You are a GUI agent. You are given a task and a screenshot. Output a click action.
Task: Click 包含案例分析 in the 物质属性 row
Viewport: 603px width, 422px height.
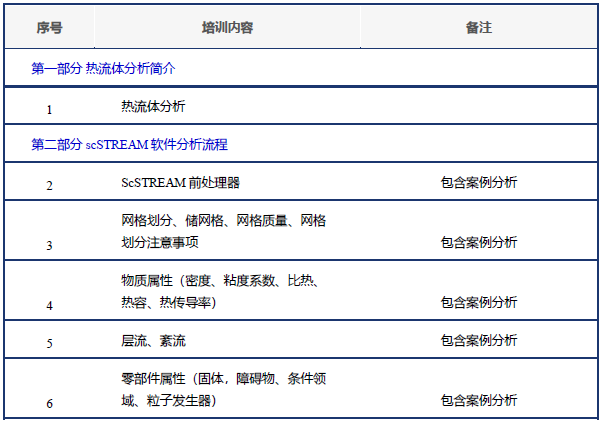(x=479, y=302)
